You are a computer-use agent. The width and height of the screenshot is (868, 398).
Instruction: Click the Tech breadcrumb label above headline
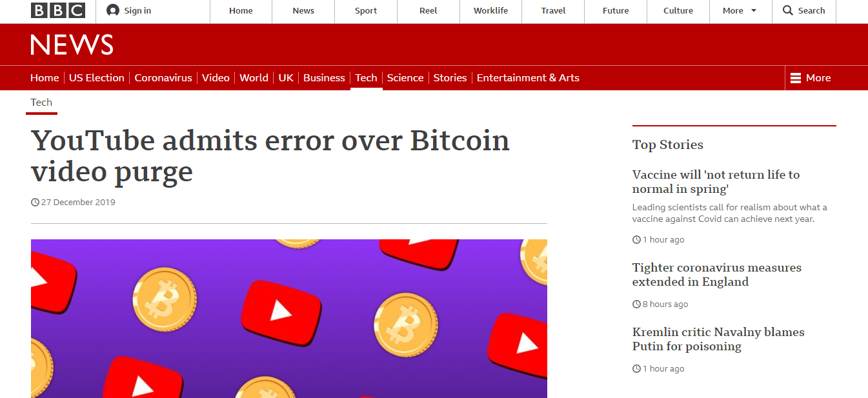[x=41, y=103]
